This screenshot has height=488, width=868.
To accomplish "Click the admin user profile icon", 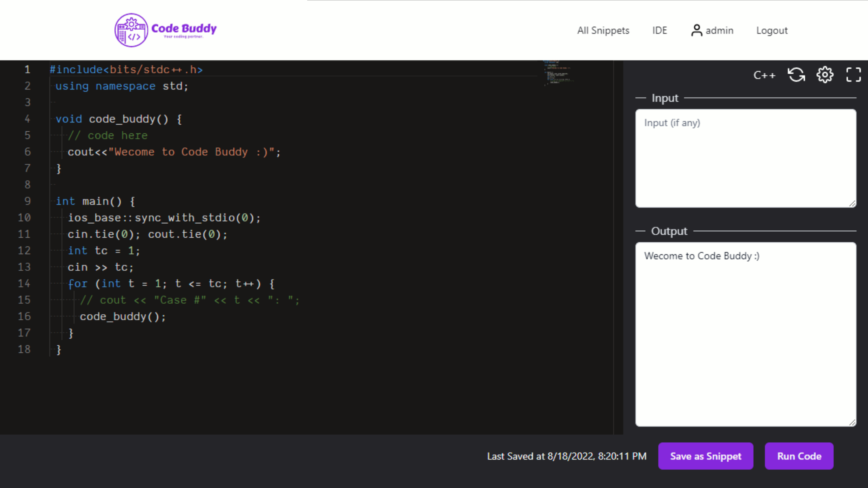I will click(x=696, y=30).
